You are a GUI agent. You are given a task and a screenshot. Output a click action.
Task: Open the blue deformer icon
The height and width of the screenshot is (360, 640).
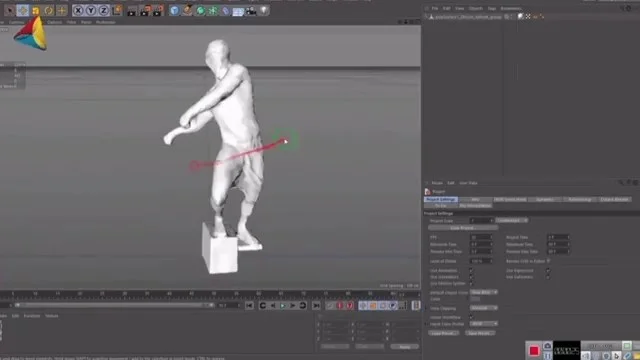click(x=226, y=10)
